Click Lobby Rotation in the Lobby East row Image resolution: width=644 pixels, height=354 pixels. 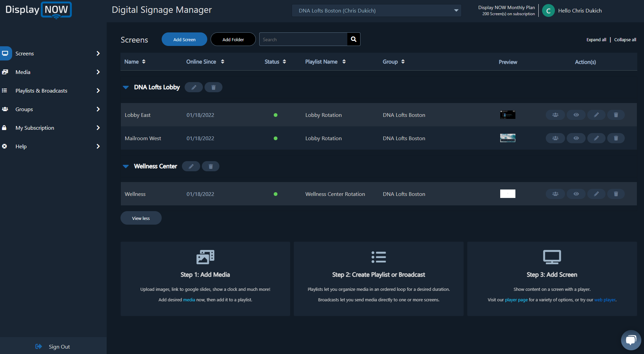323,115
